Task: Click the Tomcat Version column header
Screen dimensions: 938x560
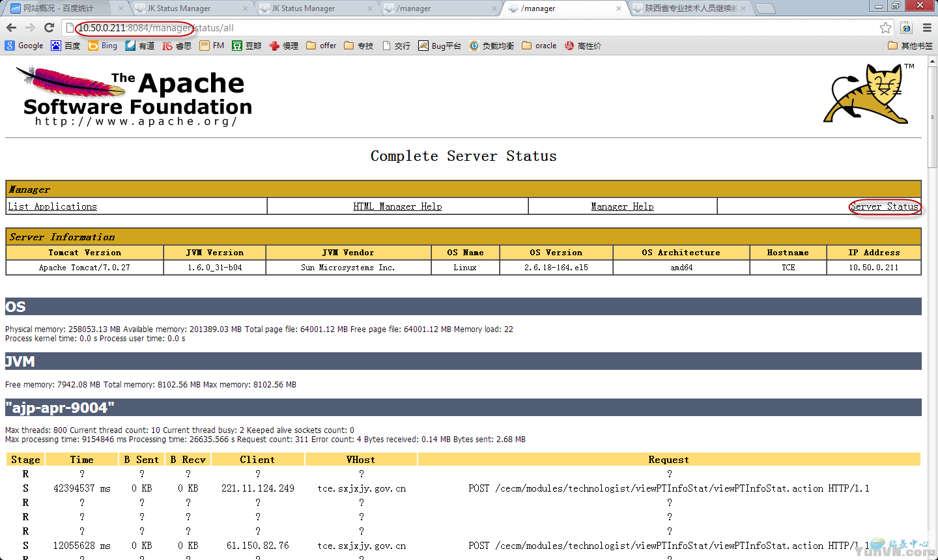Action: [x=85, y=253]
